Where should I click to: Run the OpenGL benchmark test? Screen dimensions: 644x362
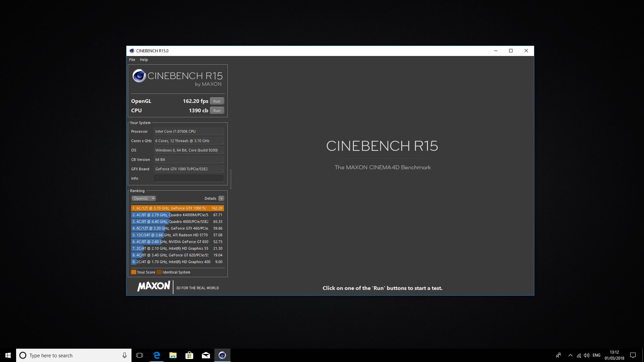point(217,101)
